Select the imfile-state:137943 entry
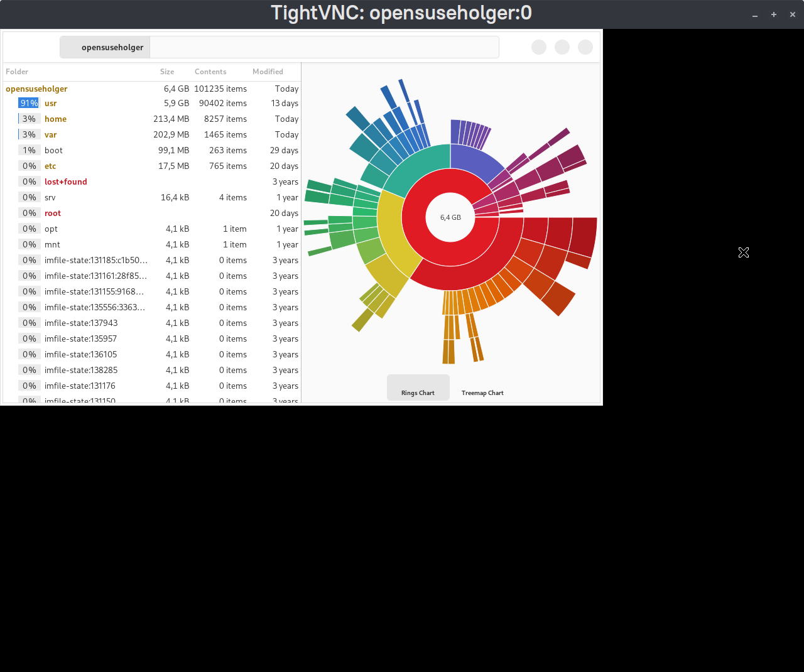Screen dimensions: 804x672 pyautogui.click(x=81, y=323)
